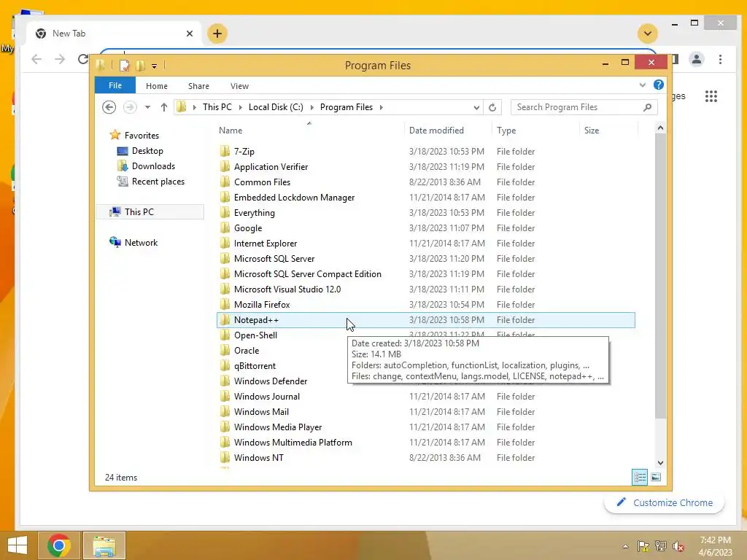Select Favorites in the navigation pane
The image size is (747, 560).
142,135
